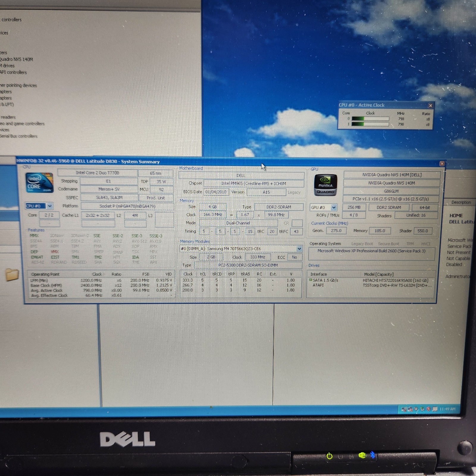476x476 pixels.
Task: Click the L2 cache '4M' value
Action: tap(135, 215)
